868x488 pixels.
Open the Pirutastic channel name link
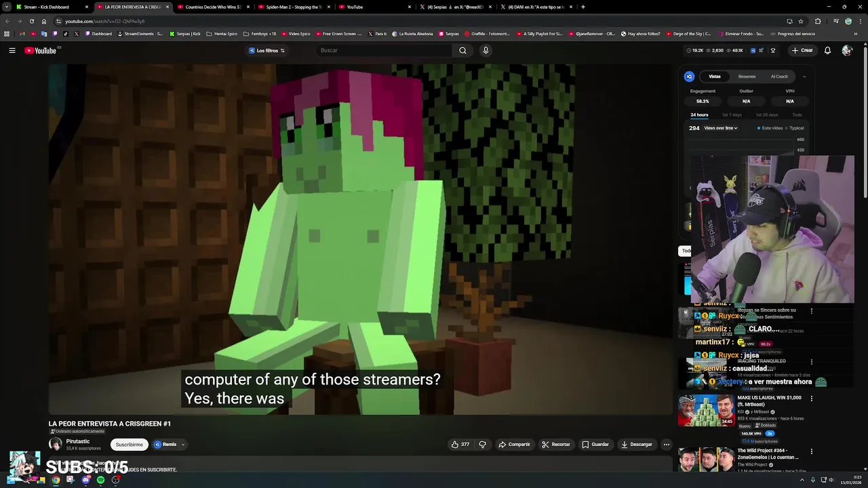(78, 441)
